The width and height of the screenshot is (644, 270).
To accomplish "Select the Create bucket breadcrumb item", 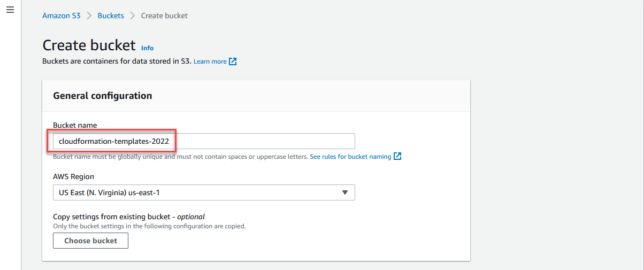I will (x=164, y=16).
